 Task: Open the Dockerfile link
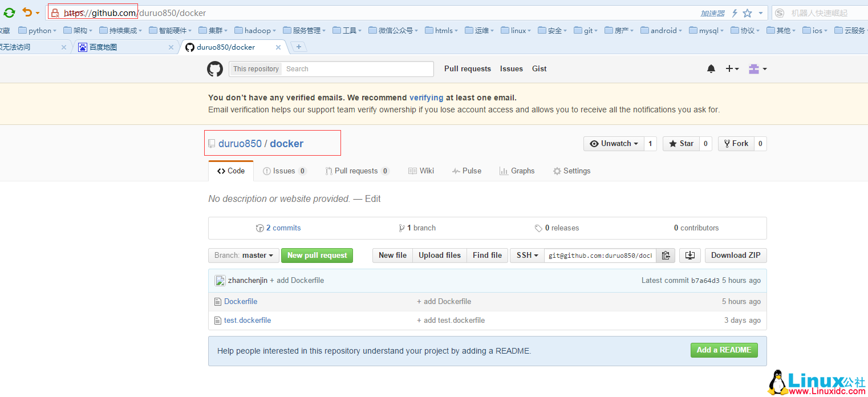240,301
